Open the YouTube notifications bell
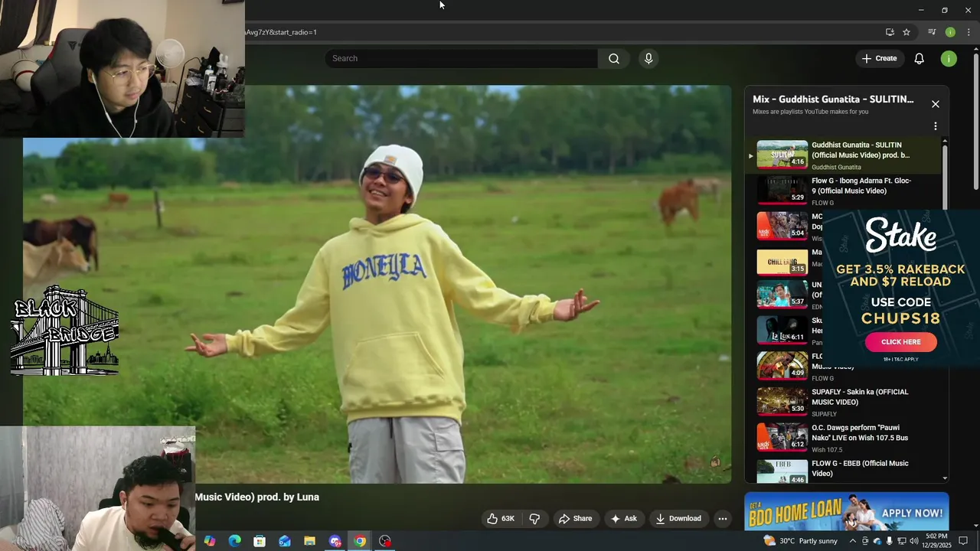This screenshot has height=551, width=980. coord(920,58)
